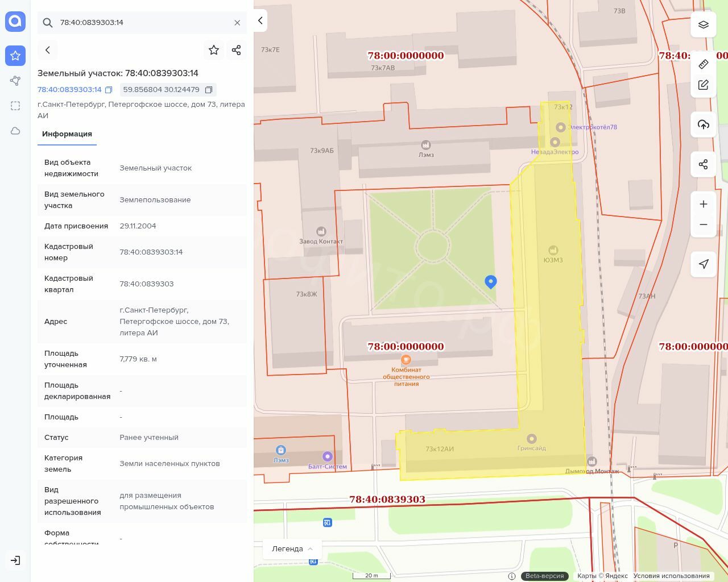Copy the cadastral number to clipboard

click(109, 90)
